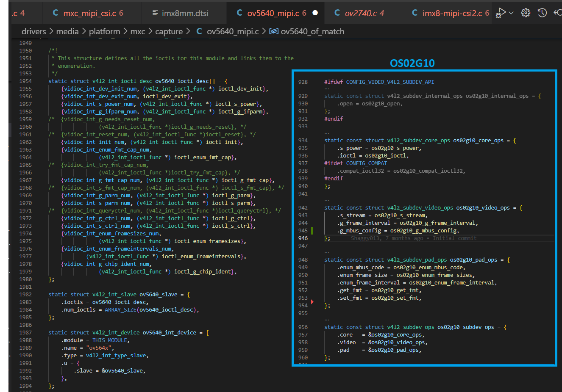Expand the 'capture' breadcrumb folder
The height and width of the screenshot is (392, 562).
[169, 31]
